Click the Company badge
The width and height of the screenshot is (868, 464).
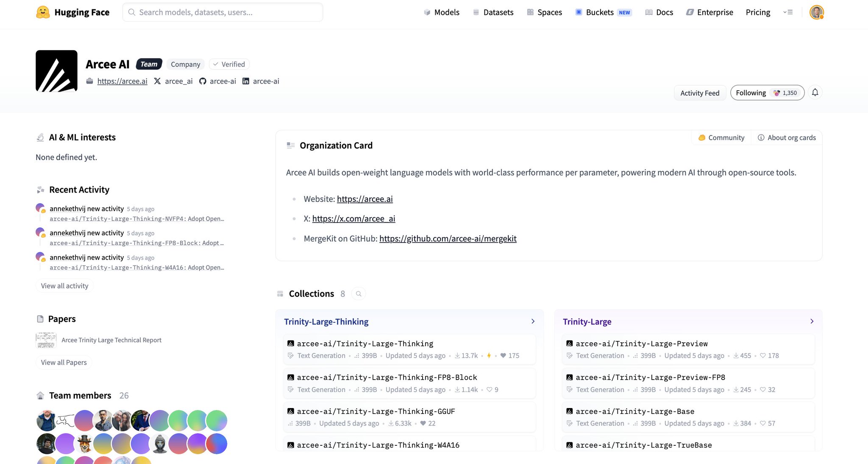click(185, 64)
